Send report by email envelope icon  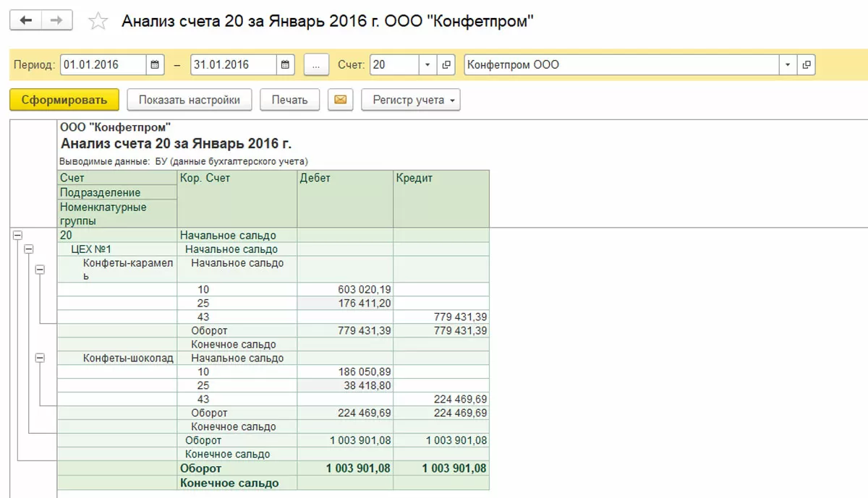(x=340, y=100)
